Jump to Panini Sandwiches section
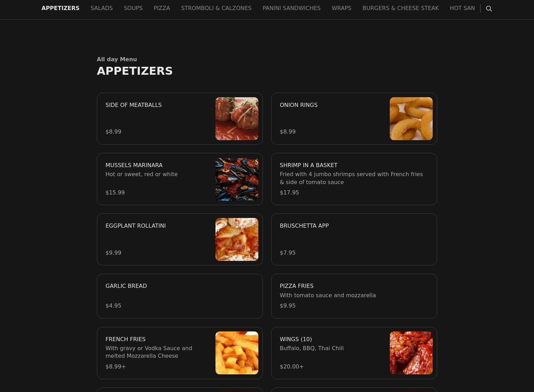 [x=292, y=8]
